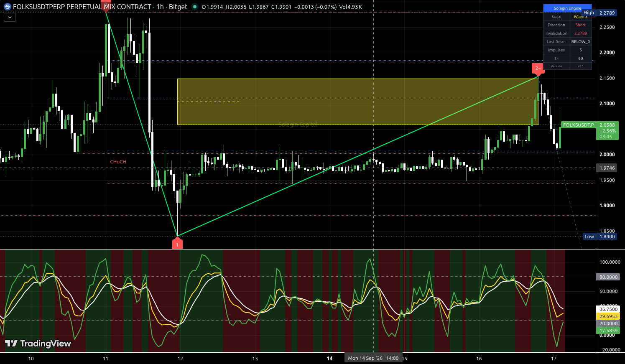Select the red wave marker labeled 2~
This screenshot has height=364, width=625.
click(x=538, y=69)
